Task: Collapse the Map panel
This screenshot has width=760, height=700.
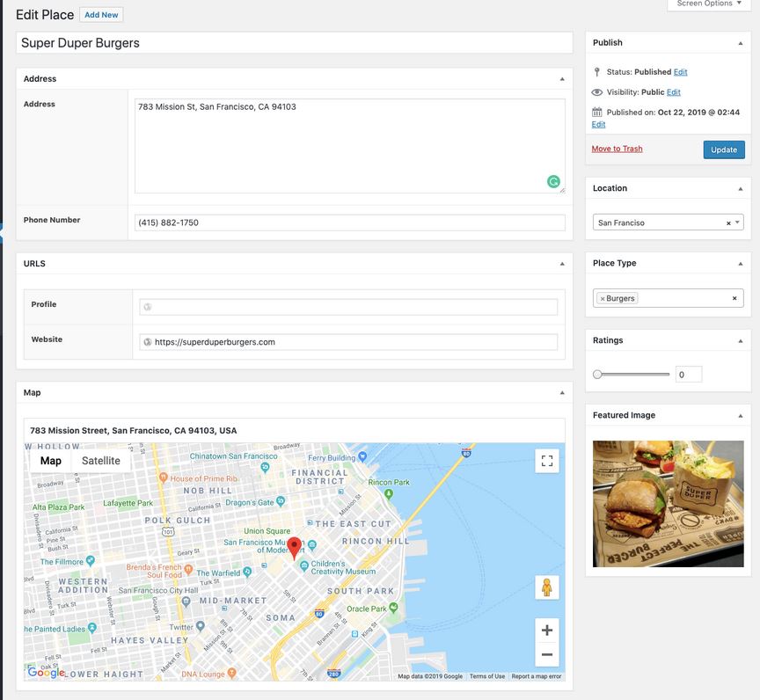Action: 562,393
